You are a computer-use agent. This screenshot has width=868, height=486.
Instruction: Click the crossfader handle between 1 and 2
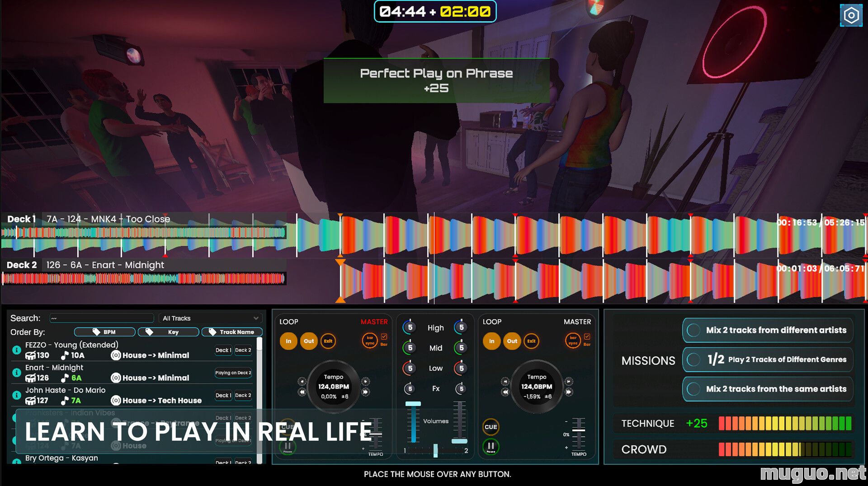click(x=435, y=450)
